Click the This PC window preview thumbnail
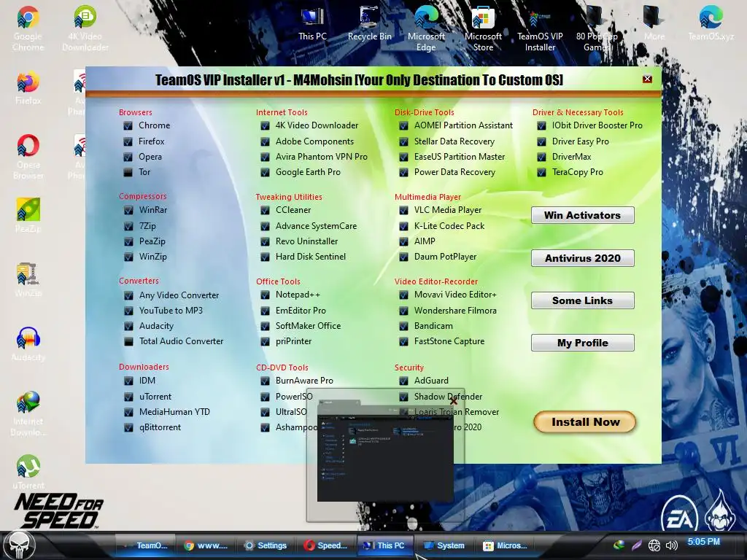The width and height of the screenshot is (747, 560). 385,451
